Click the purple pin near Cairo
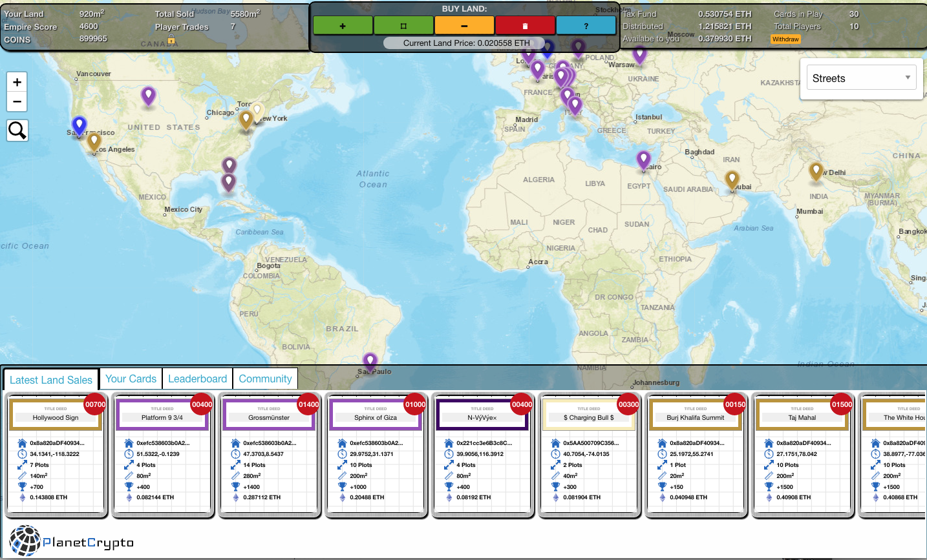The width and height of the screenshot is (927, 560). coord(643,160)
